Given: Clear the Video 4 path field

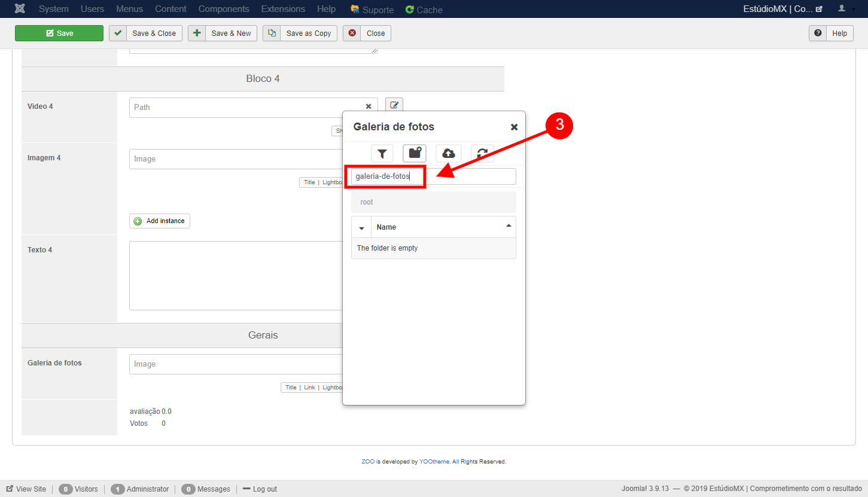Looking at the screenshot, I should 368,107.
